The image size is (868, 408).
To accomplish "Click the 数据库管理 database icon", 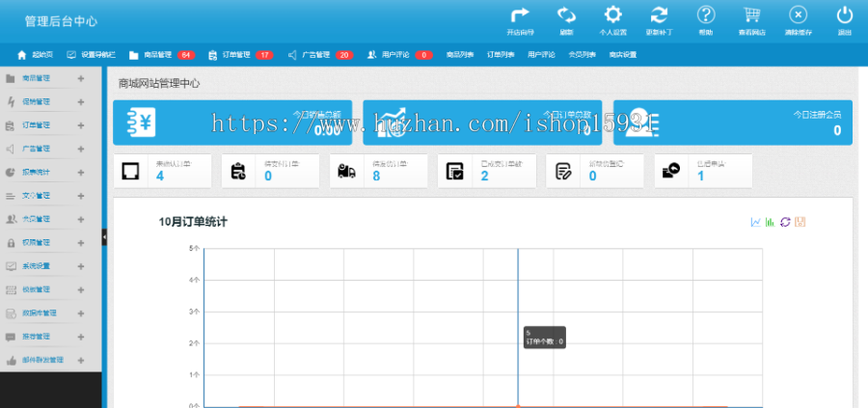I will (x=11, y=313).
